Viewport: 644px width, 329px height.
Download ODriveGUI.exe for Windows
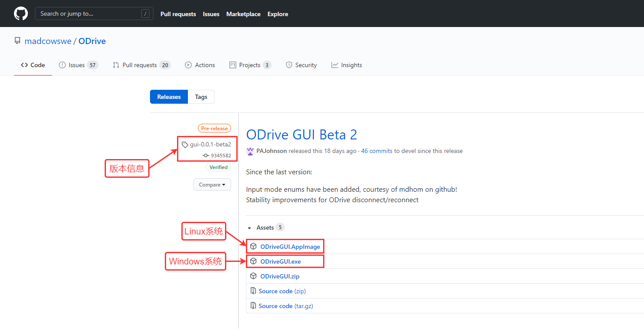(281, 261)
